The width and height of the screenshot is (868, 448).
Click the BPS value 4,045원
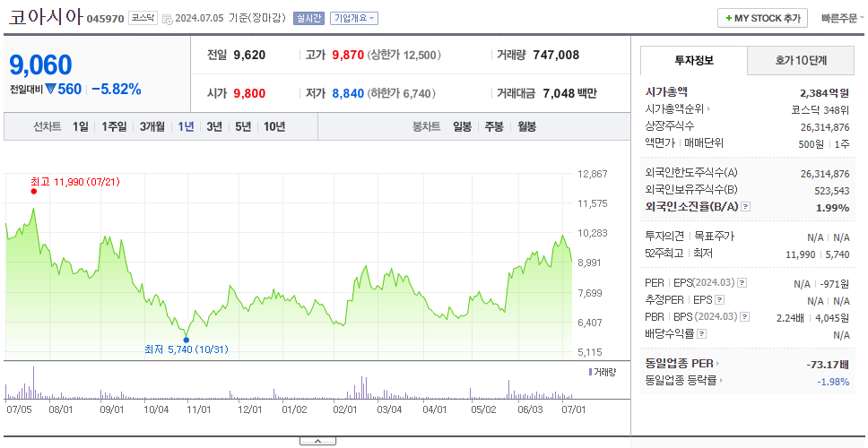point(832,318)
